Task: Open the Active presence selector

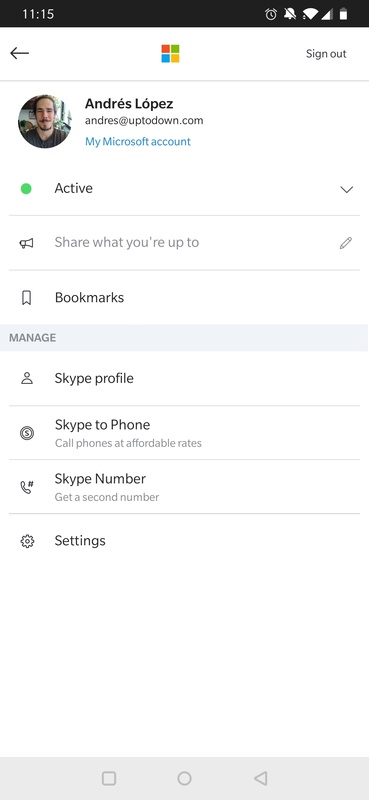Action: (184, 189)
